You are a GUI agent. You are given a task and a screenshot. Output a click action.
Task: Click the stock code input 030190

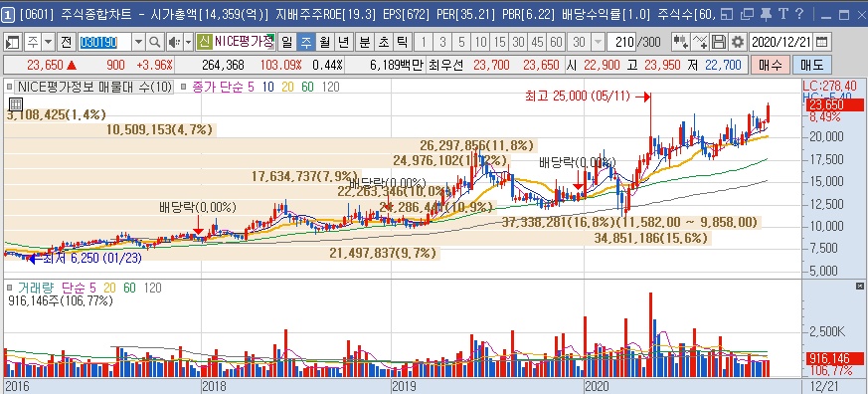point(105,42)
